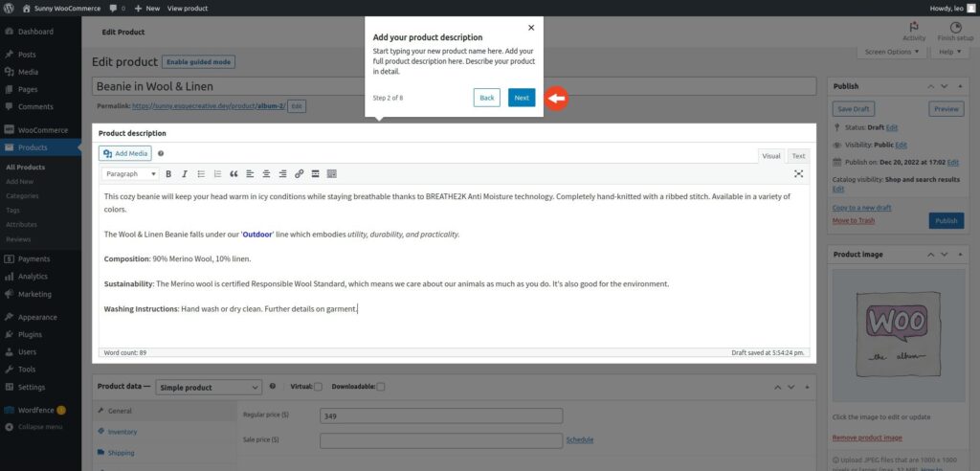980x471 pixels.
Task: Open Howdy, leo user menu
Action: point(952,8)
